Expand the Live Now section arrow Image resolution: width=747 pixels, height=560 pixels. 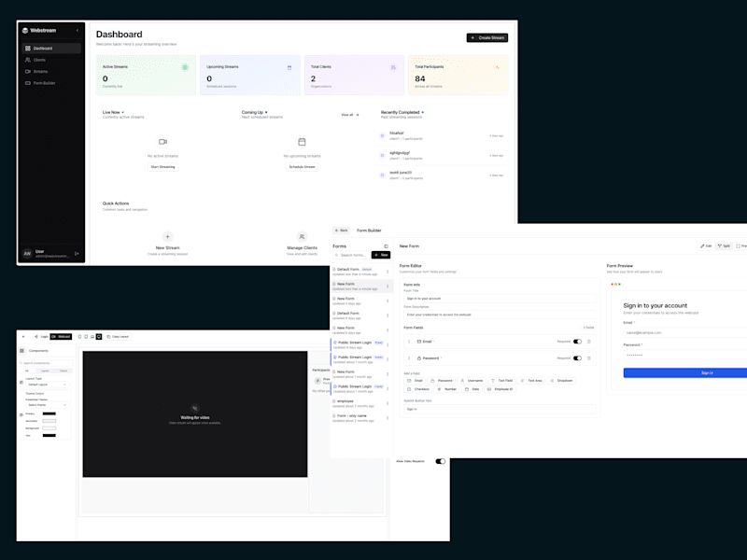(123, 112)
